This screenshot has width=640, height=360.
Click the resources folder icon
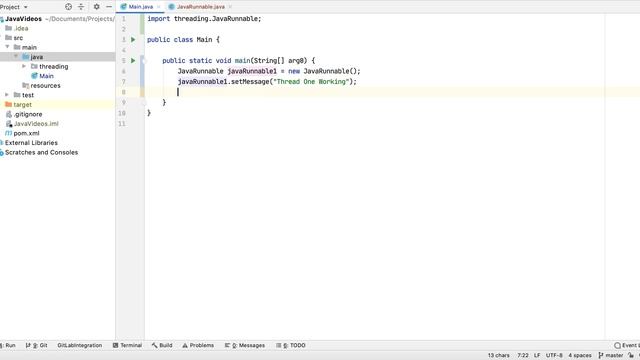point(26,85)
